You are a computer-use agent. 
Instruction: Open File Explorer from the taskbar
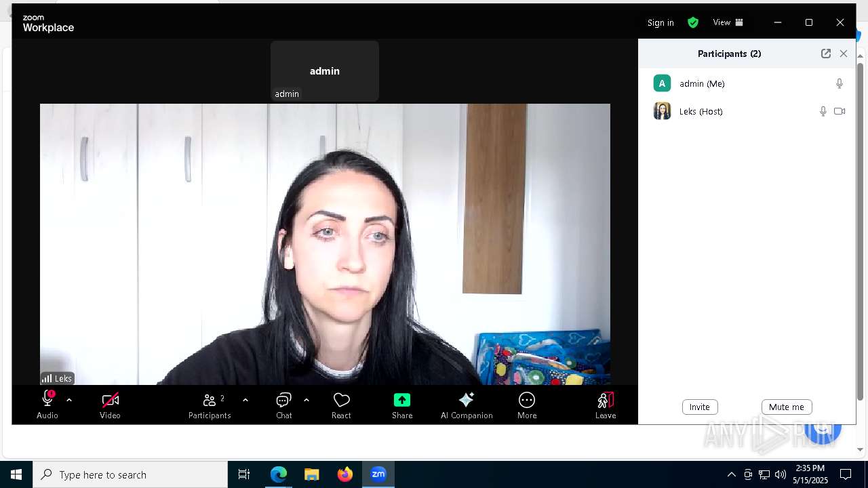[312, 474]
